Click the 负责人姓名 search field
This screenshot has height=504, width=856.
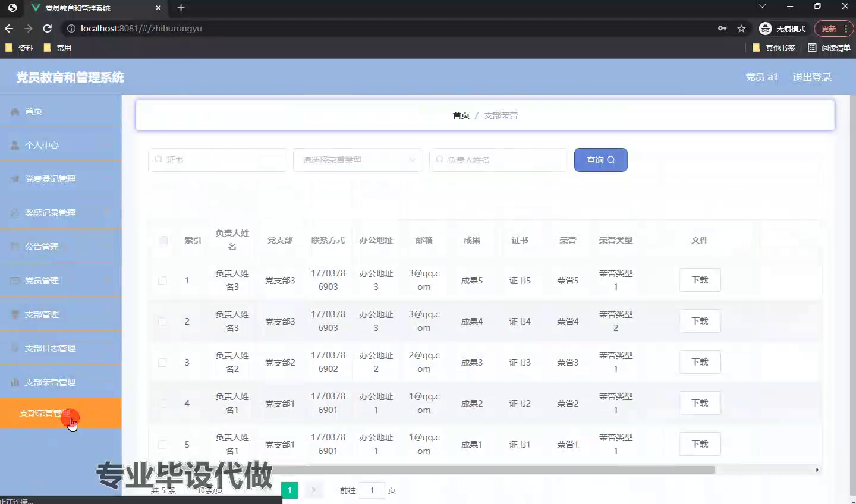[x=498, y=160]
